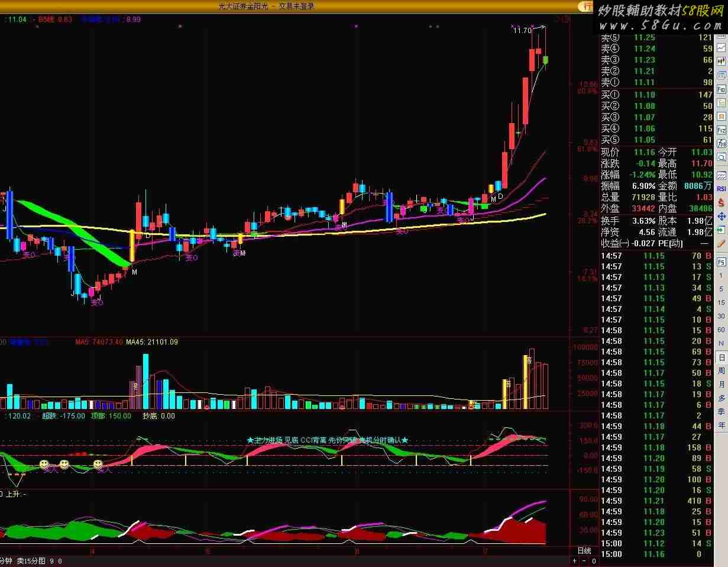
Task: Select the blue four-way move arrows icon
Action: coord(721,217)
